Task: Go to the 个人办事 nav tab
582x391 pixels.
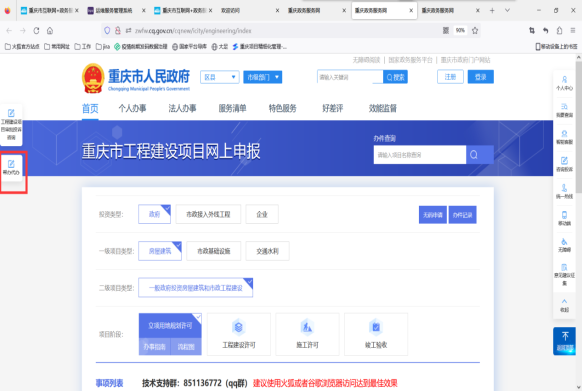Action: pos(132,108)
